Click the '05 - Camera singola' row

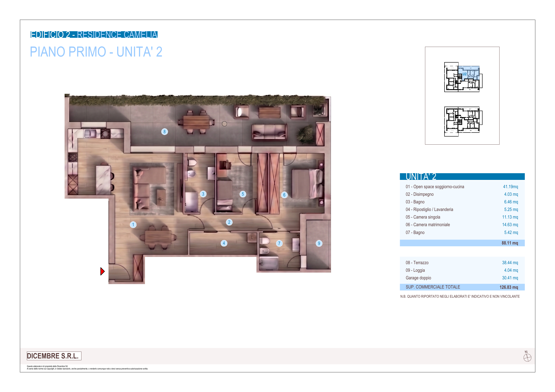(462, 217)
